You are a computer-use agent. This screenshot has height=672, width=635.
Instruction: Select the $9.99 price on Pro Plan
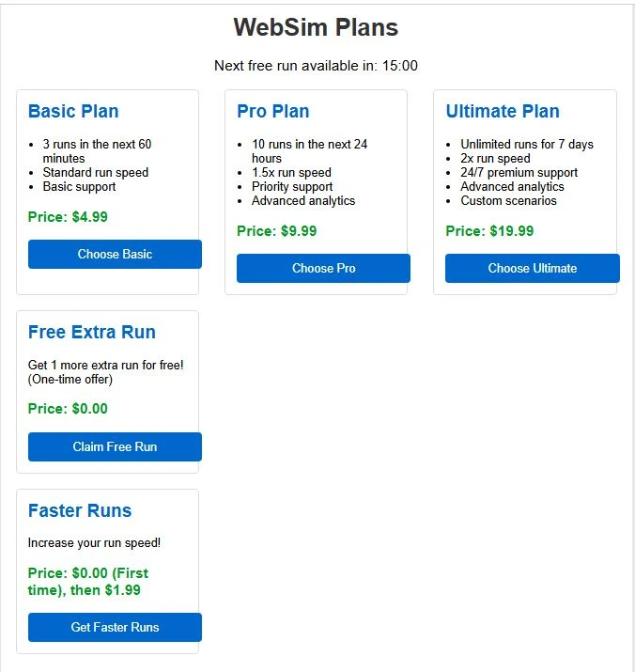click(277, 231)
